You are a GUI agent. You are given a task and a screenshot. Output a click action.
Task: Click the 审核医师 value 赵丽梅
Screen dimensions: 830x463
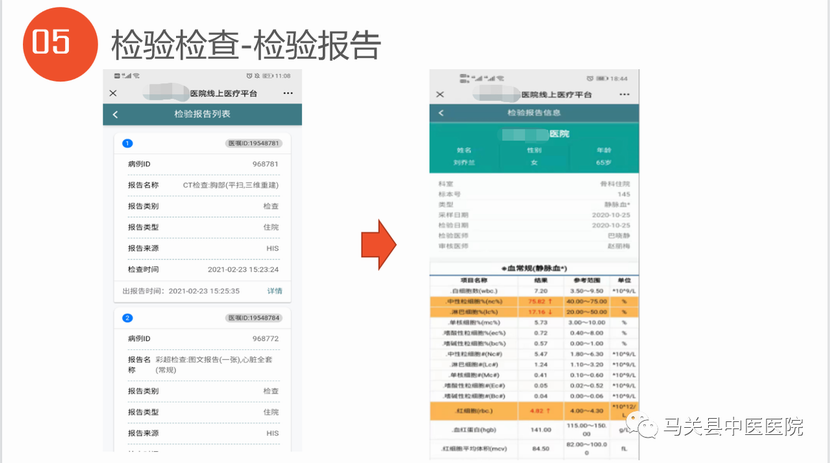[619, 246]
